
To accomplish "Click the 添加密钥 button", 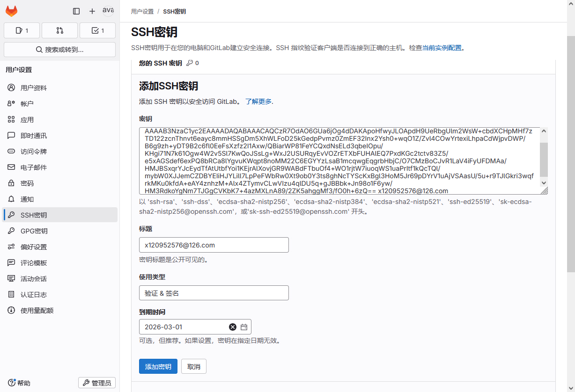I will click(158, 367).
